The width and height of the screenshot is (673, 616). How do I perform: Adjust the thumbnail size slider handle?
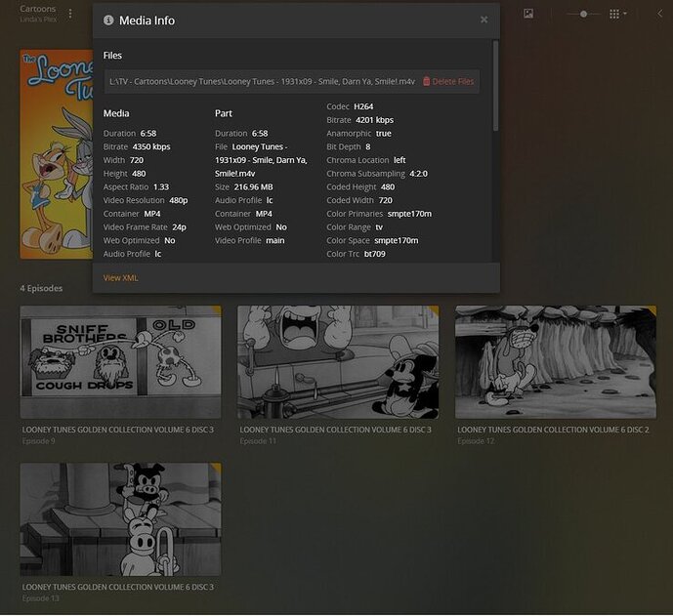(583, 15)
